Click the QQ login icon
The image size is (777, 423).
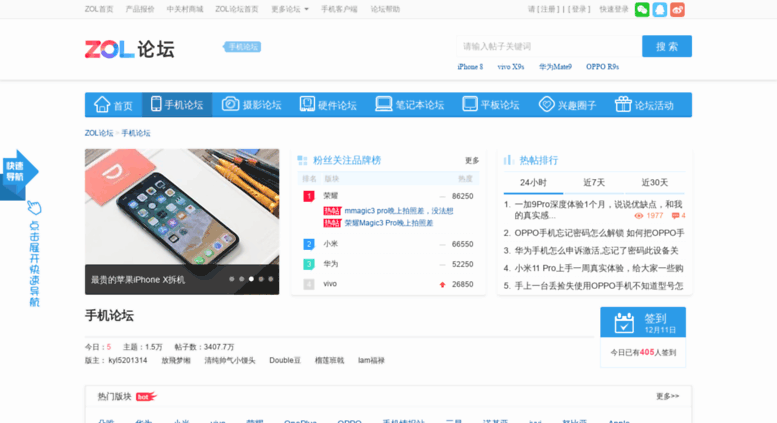(x=660, y=9)
